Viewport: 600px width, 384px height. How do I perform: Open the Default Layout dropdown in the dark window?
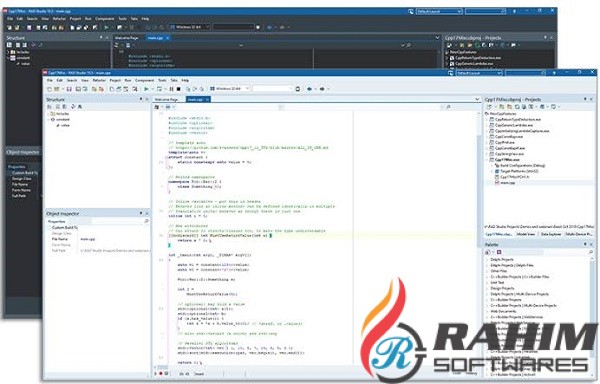(x=459, y=11)
